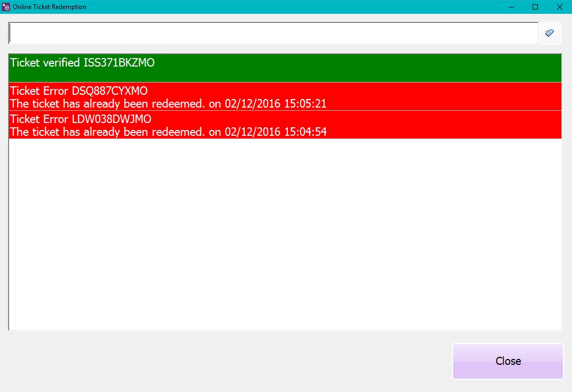
Task: Minimize the Online Ticket Redemption window
Action: [x=511, y=7]
